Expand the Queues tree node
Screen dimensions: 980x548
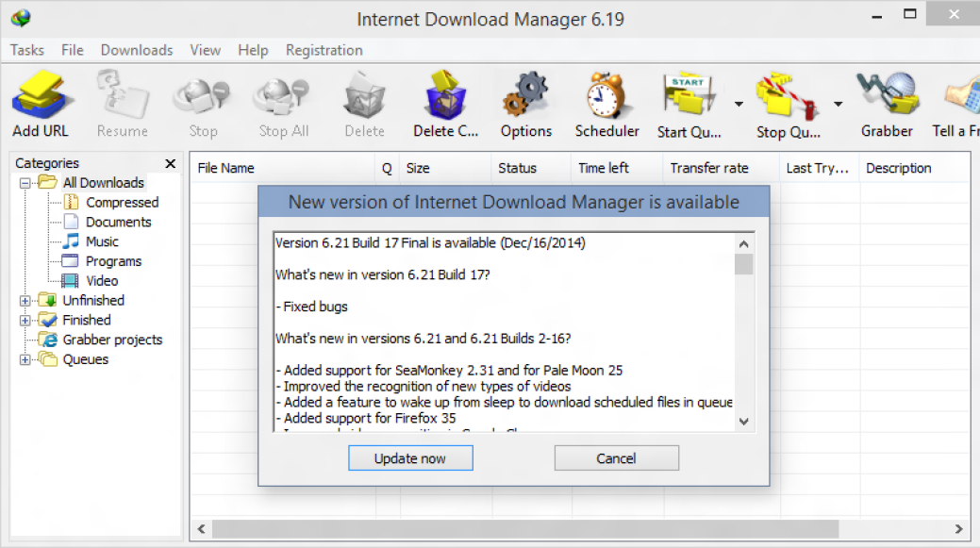[x=25, y=360]
